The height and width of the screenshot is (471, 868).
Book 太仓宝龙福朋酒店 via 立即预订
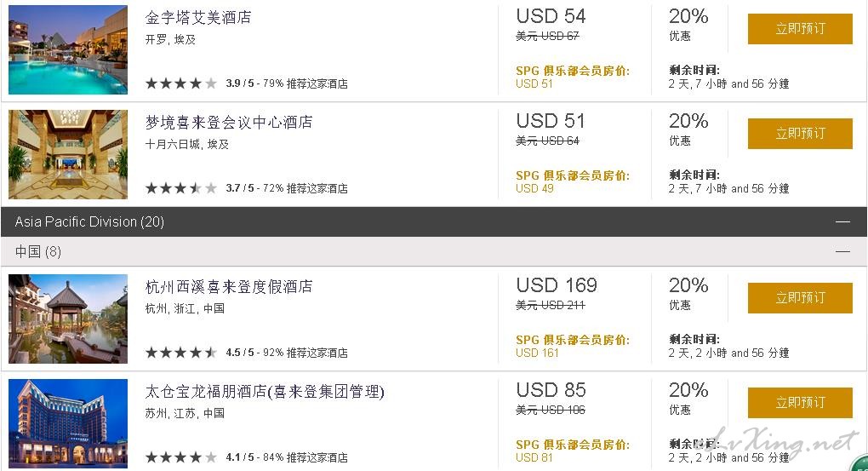800,403
